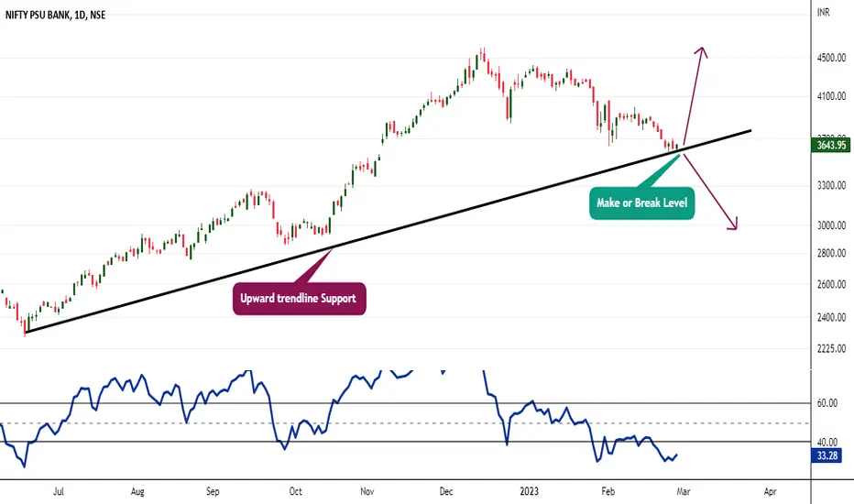Viewport: 854px width, 504px height.
Task: Click the 4500.00 price axis label
Action: (831, 58)
